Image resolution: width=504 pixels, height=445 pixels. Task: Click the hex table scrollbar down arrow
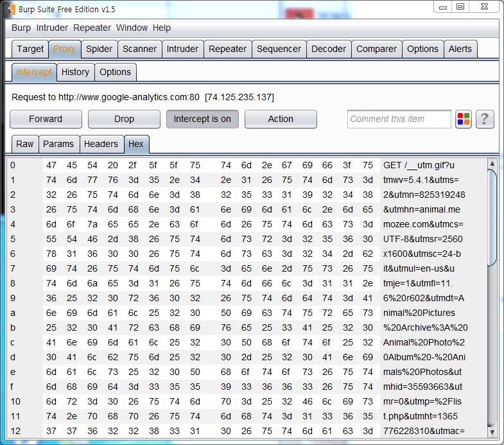click(492, 432)
